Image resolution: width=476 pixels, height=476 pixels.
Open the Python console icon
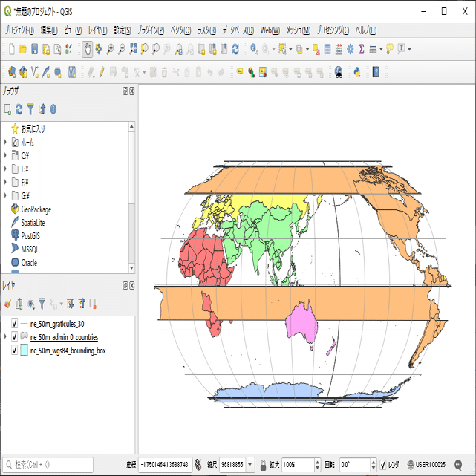(357, 72)
